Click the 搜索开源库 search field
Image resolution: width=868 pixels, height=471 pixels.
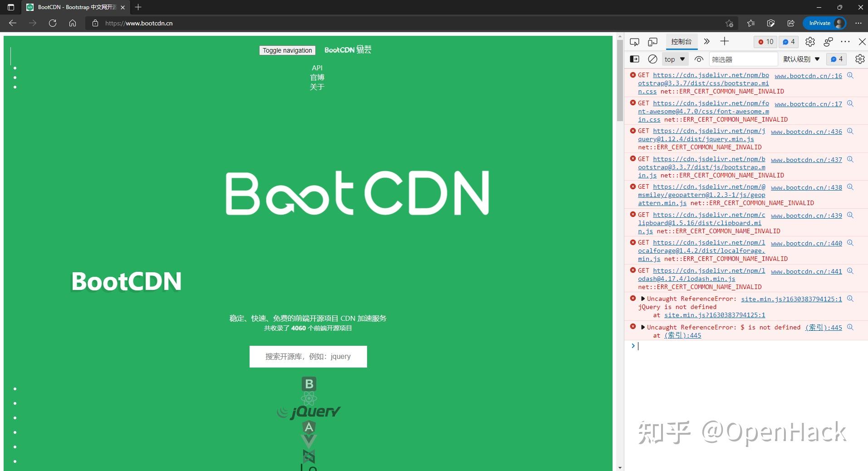click(308, 356)
